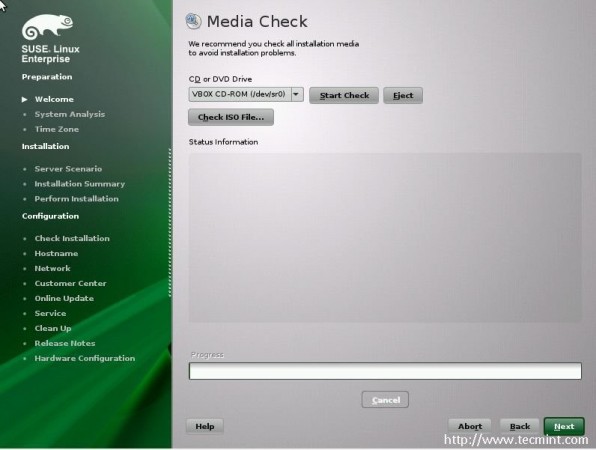Image resolution: width=596 pixels, height=450 pixels.
Task: Select the Welcome step in sidebar
Action: (54, 99)
